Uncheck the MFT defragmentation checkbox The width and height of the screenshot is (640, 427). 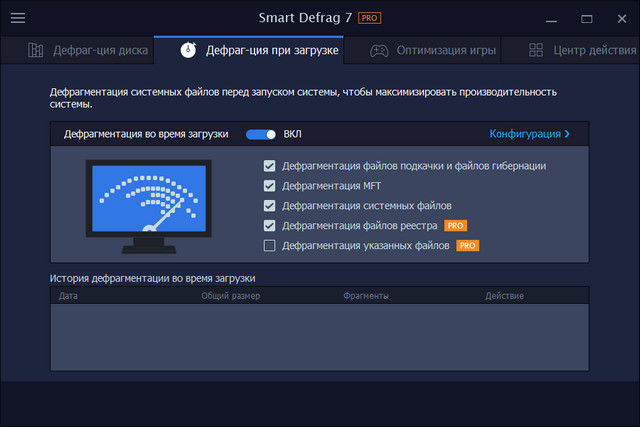pyautogui.click(x=269, y=186)
